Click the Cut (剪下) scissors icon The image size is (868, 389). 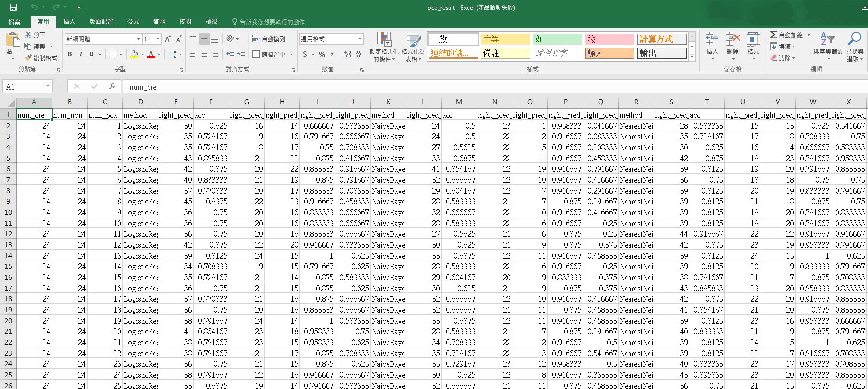click(29, 35)
